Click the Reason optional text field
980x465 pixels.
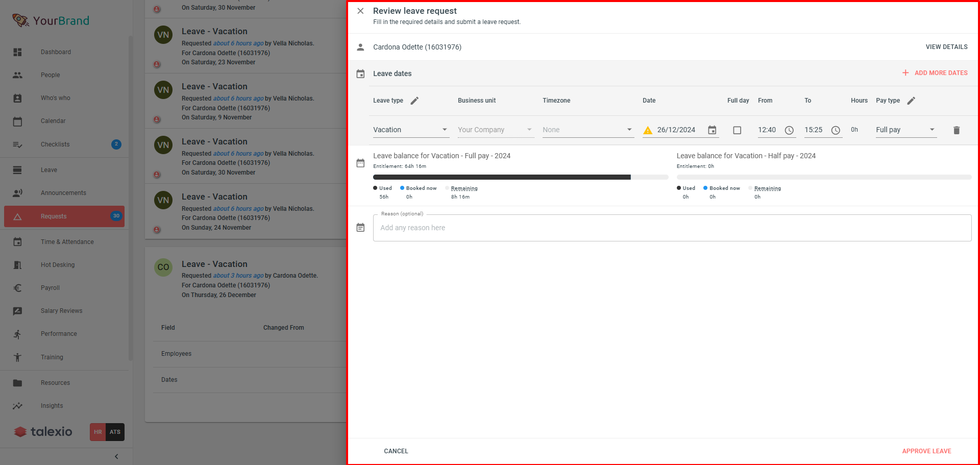pos(672,228)
